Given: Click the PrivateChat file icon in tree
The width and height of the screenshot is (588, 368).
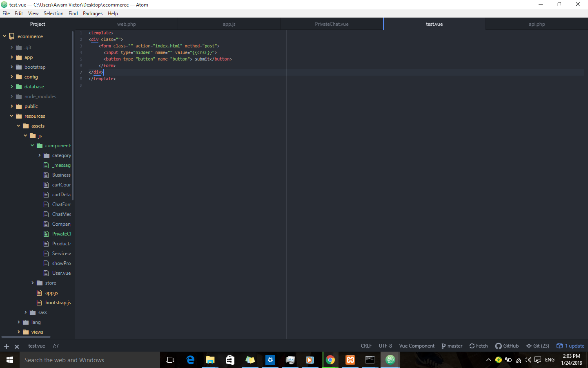Looking at the screenshot, I should point(46,234).
